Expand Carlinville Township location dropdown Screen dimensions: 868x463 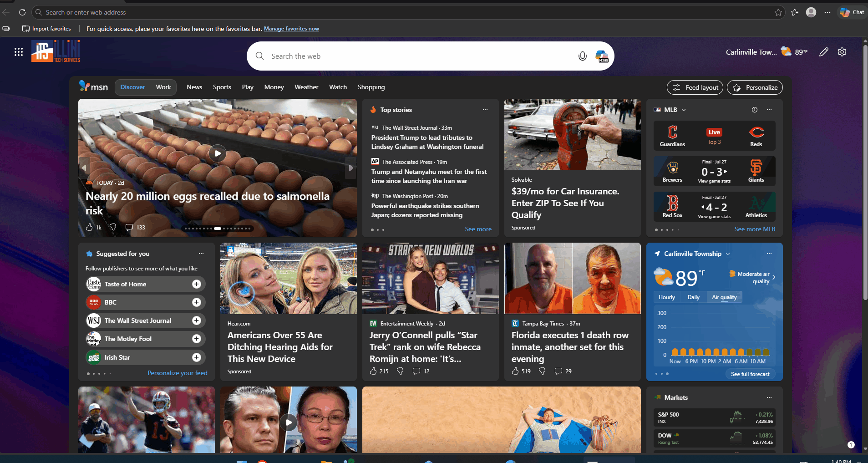728,254
